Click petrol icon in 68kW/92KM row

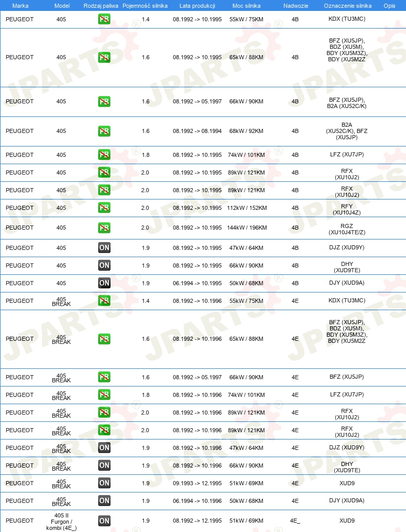(104, 131)
